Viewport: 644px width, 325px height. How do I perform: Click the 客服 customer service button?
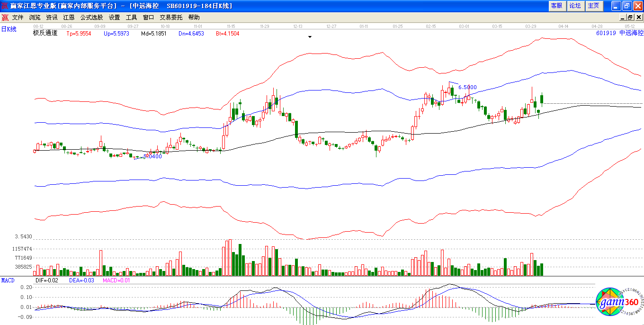(x=556, y=6)
